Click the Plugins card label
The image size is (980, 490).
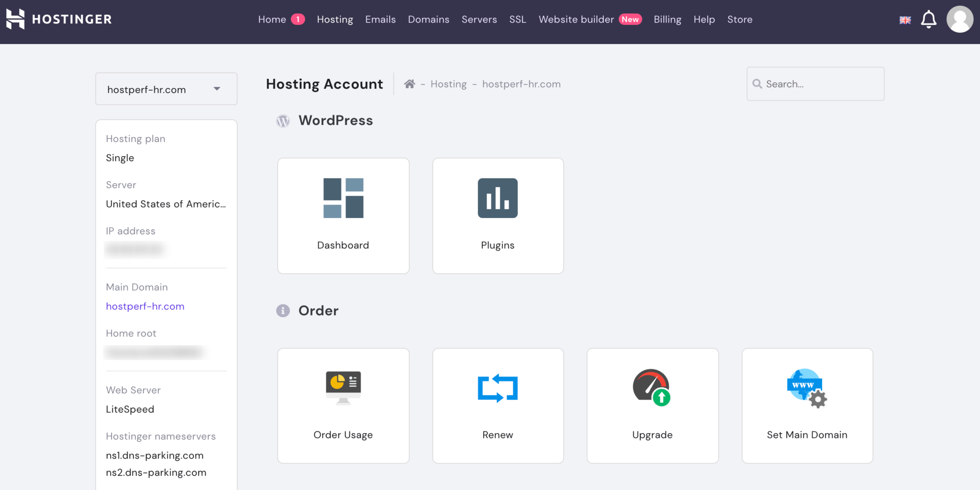pos(498,245)
